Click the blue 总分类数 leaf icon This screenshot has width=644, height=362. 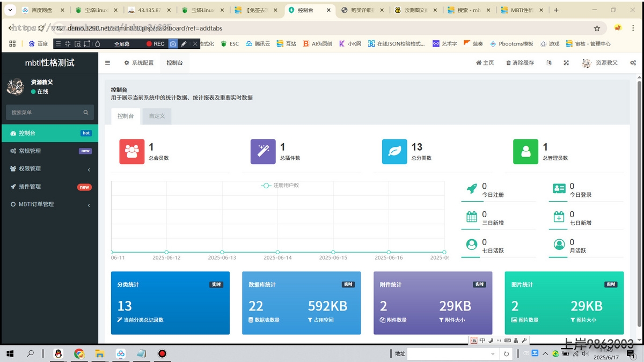[x=394, y=152]
